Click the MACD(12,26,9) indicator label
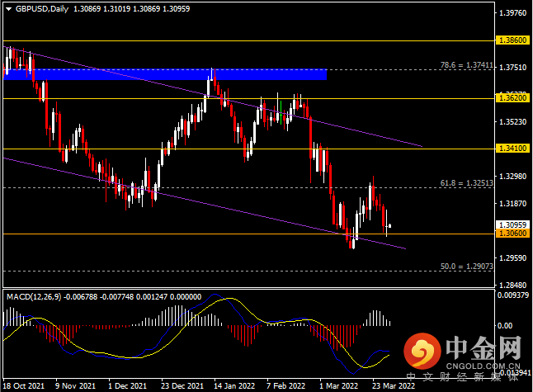This screenshot has height=392, width=533. [x=34, y=297]
